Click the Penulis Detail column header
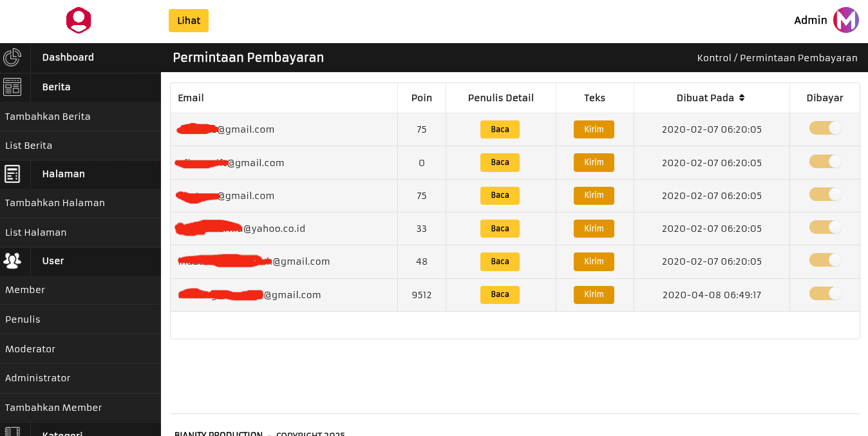 coord(501,98)
